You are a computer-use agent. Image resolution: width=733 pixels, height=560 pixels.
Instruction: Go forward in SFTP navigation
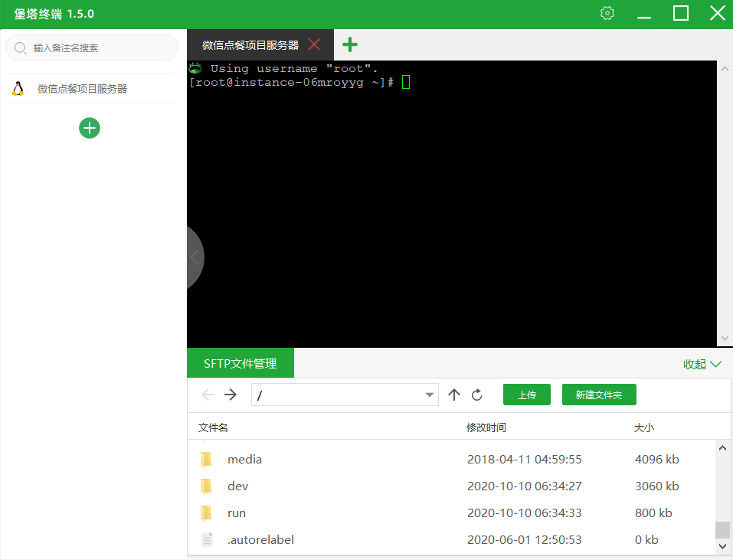tap(231, 395)
